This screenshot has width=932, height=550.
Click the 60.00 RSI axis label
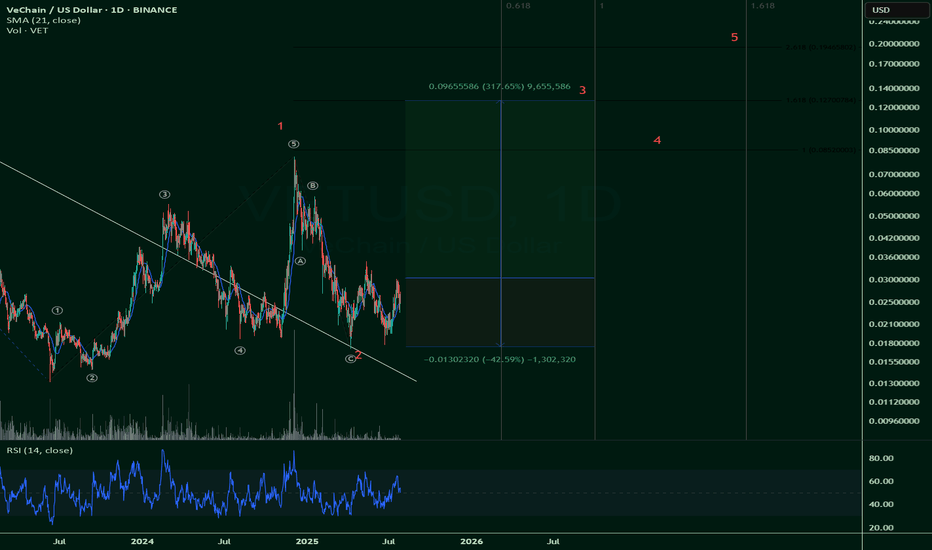click(881, 482)
